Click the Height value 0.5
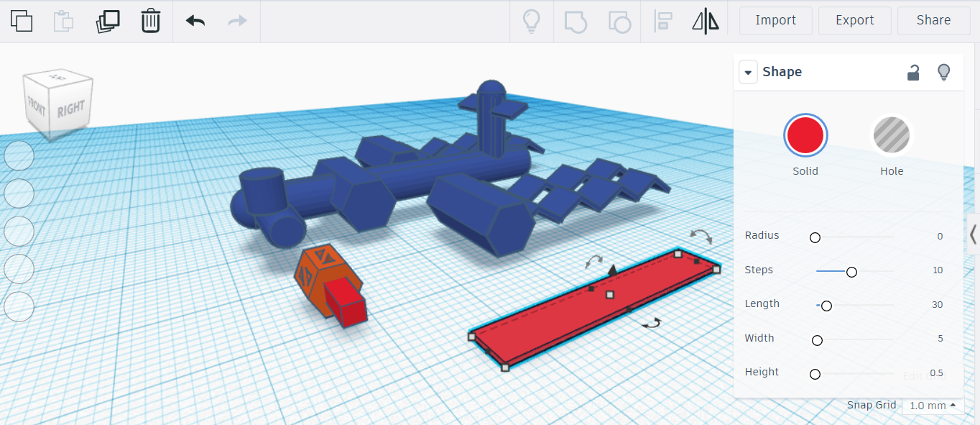The image size is (980, 425). [936, 373]
